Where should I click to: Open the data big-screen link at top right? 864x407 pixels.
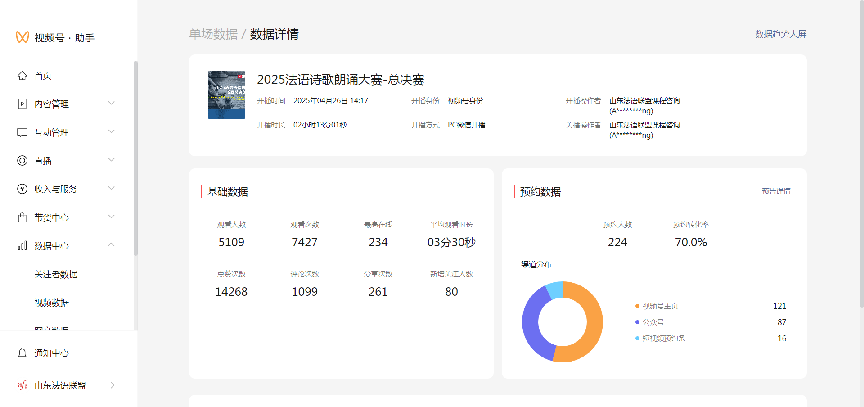[780, 34]
